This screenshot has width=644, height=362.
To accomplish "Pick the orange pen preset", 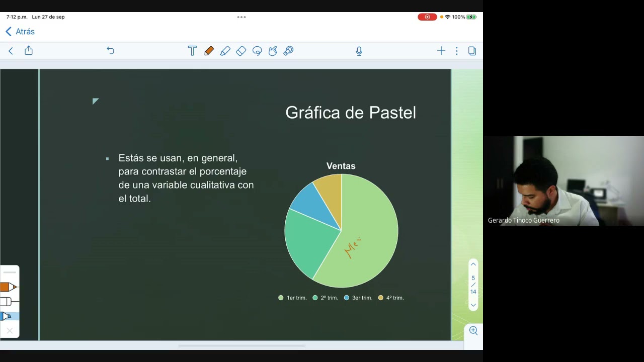I will [9, 287].
